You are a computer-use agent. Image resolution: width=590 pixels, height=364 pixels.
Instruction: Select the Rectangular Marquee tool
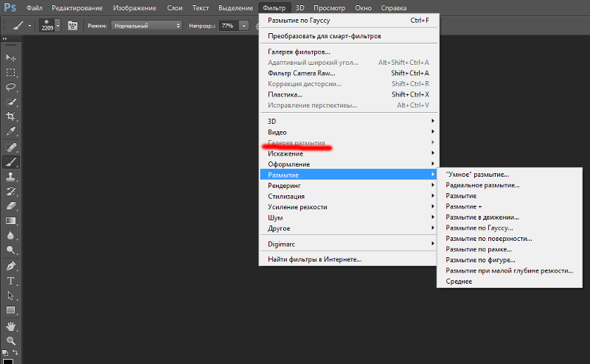[10, 72]
